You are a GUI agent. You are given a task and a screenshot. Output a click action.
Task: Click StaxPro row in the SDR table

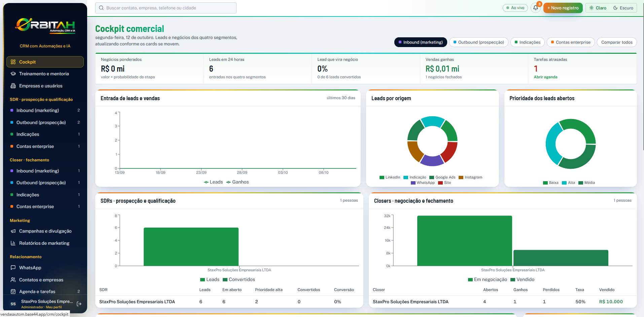[229, 302]
